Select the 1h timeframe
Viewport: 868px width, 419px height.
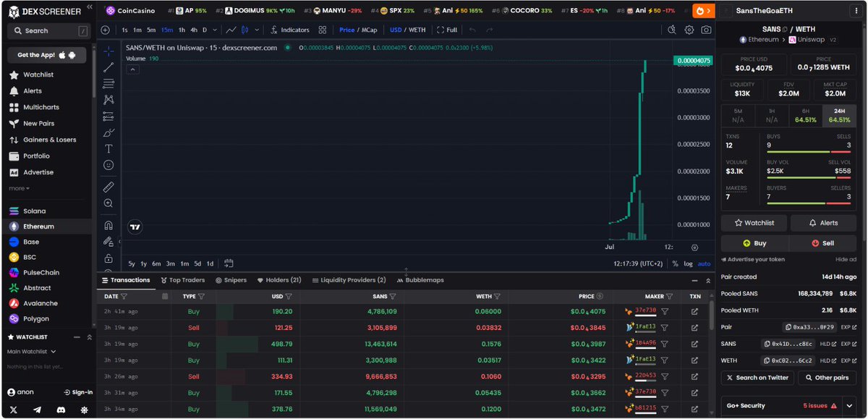point(182,30)
